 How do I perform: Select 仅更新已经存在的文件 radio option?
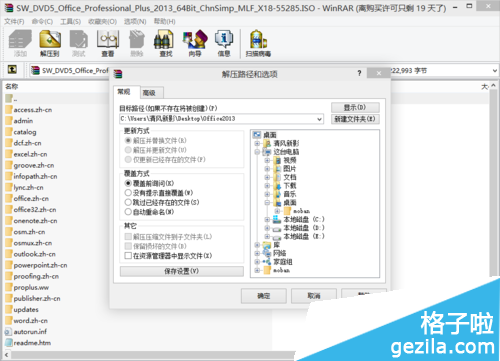(x=128, y=160)
